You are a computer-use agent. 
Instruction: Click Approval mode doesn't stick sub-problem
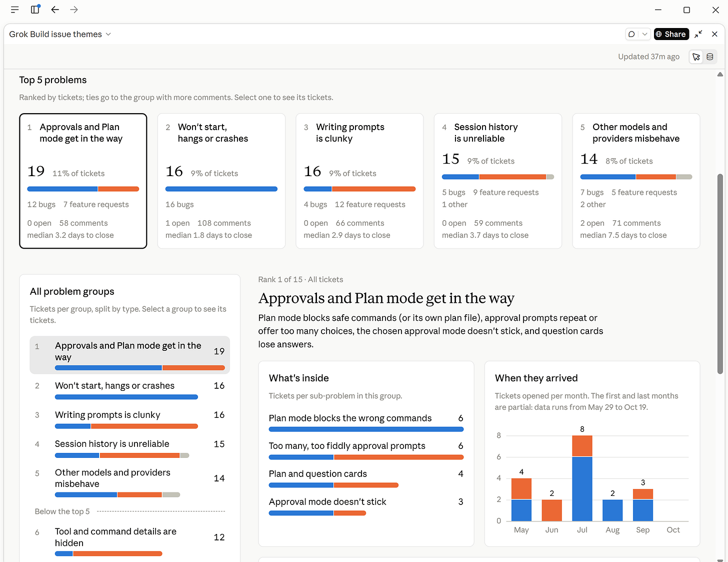(366, 506)
